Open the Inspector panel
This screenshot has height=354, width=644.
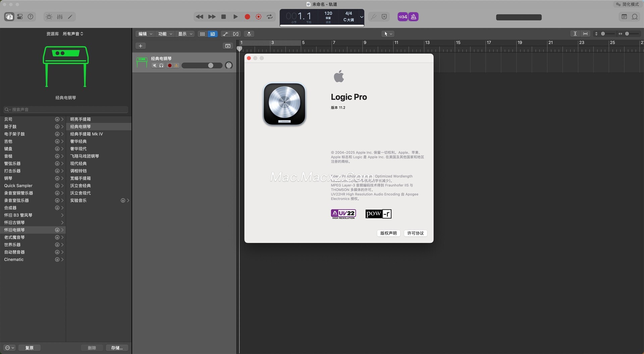[x=20, y=17]
